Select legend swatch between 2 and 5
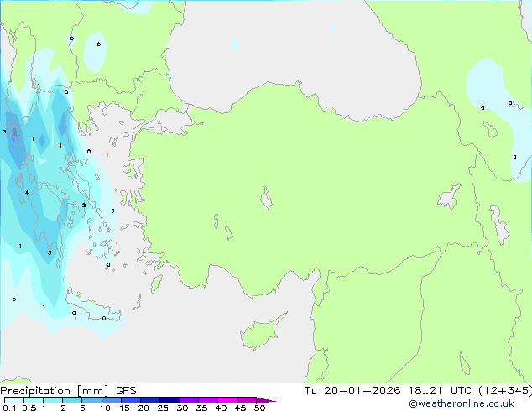The height and width of the screenshot is (411, 532). (x=72, y=400)
